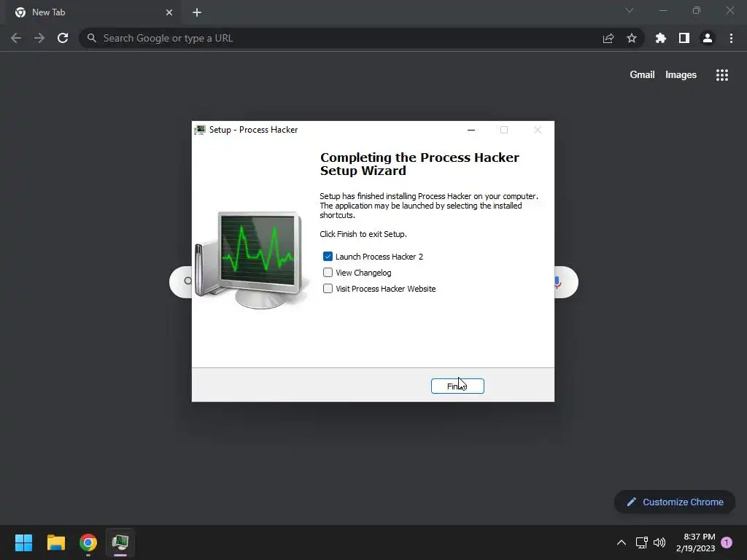
Task: Minimize the Process Hacker setup window
Action: (471, 130)
